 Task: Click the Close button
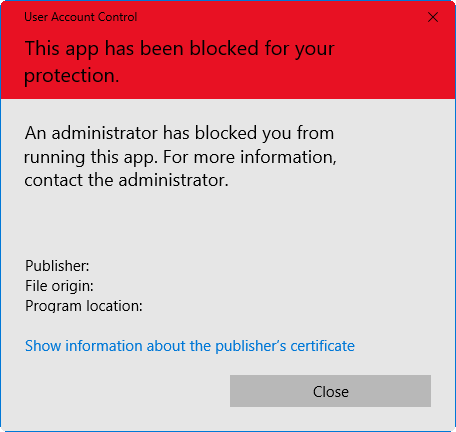[330, 391]
